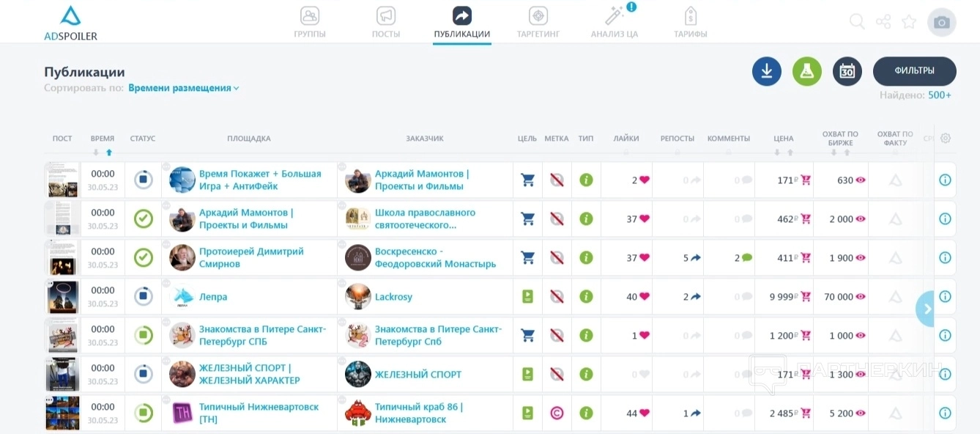Open Школа православного святоотеческого customer link
The image size is (980, 434).
point(425,218)
